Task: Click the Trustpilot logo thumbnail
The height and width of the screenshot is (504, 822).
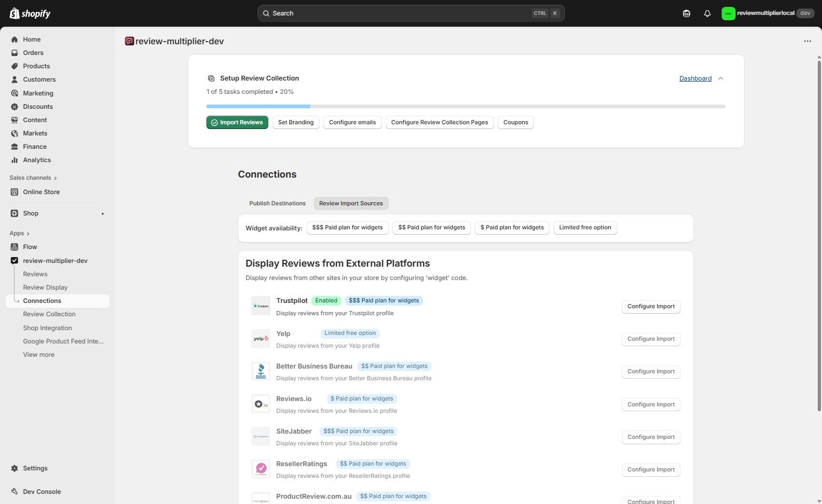Action: [x=261, y=306]
